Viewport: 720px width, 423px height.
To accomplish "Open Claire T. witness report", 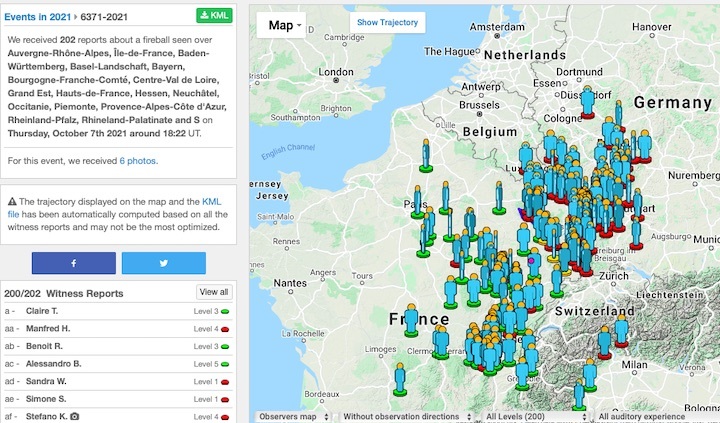I will point(42,311).
